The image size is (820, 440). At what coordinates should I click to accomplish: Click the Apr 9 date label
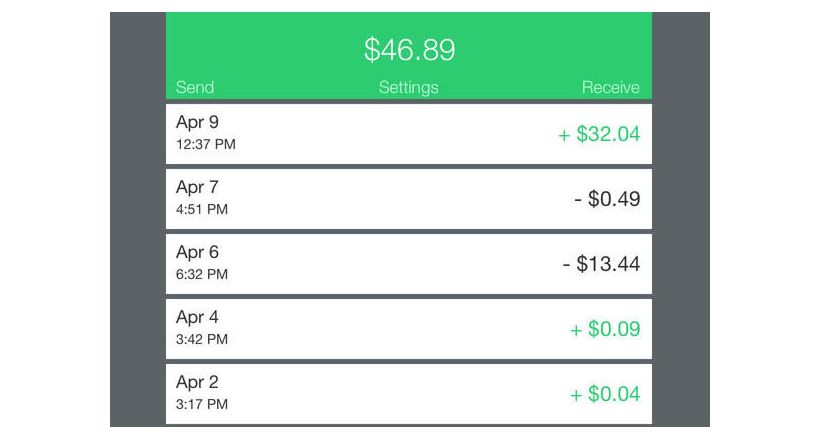197,122
